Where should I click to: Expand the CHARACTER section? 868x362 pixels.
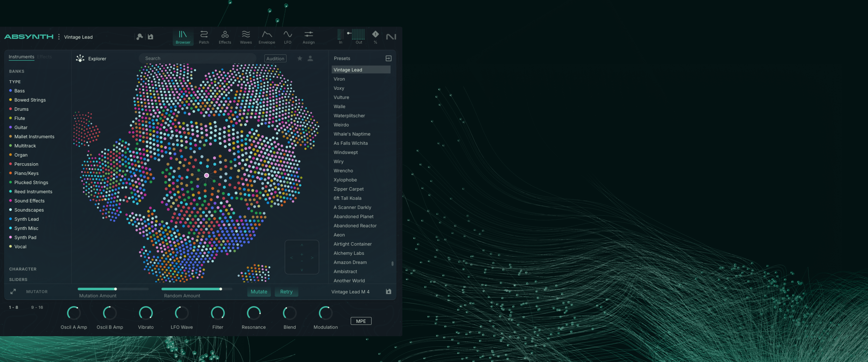point(23,269)
